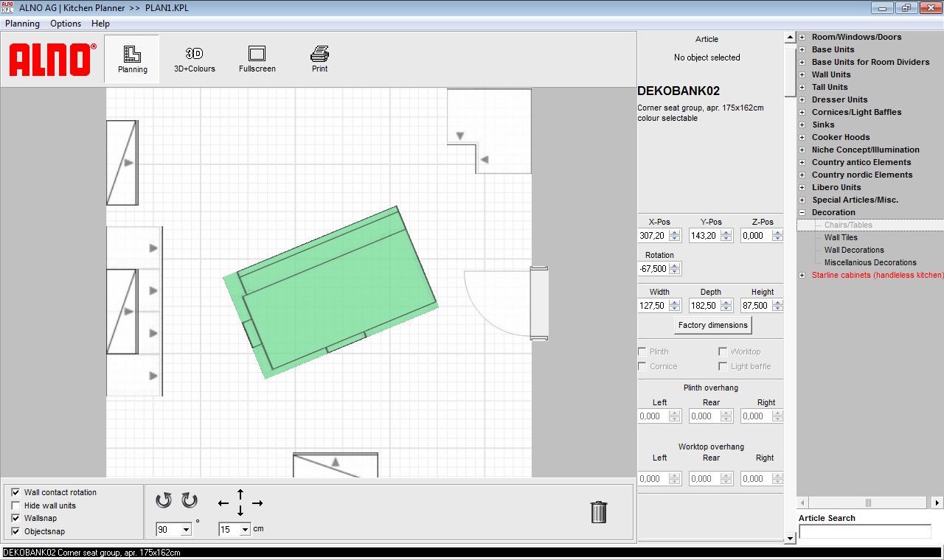Rotate object clockwise
The height and width of the screenshot is (560, 944).
point(190,501)
